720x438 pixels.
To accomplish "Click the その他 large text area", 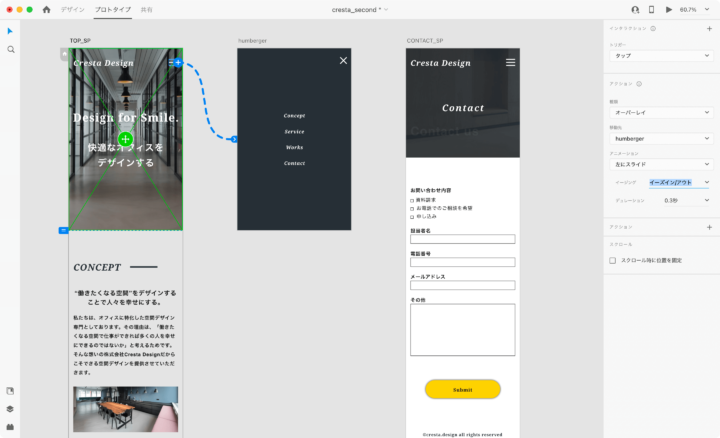I will (x=462, y=330).
